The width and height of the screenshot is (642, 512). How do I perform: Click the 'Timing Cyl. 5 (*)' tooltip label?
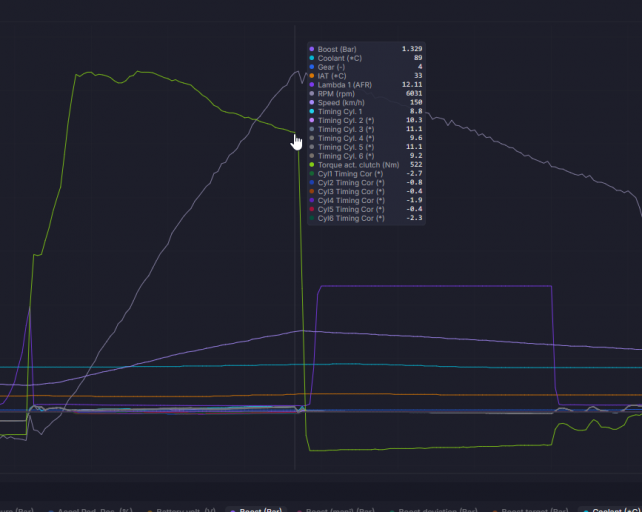[x=346, y=147]
